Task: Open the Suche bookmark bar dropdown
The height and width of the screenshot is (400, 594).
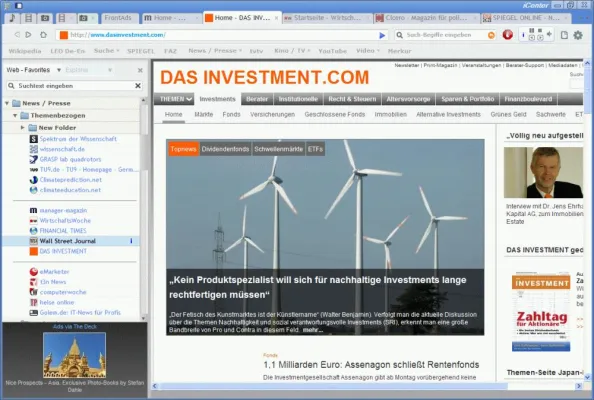Action: [x=106, y=51]
